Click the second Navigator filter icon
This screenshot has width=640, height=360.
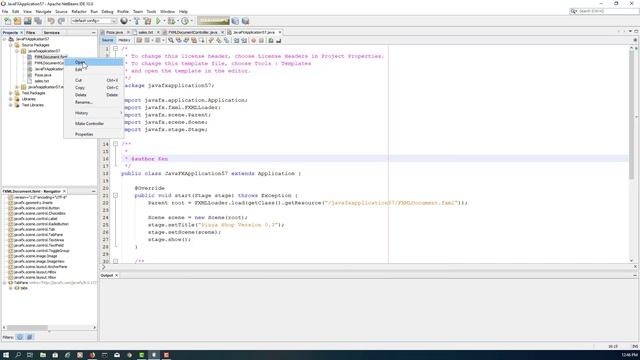tap(29, 337)
